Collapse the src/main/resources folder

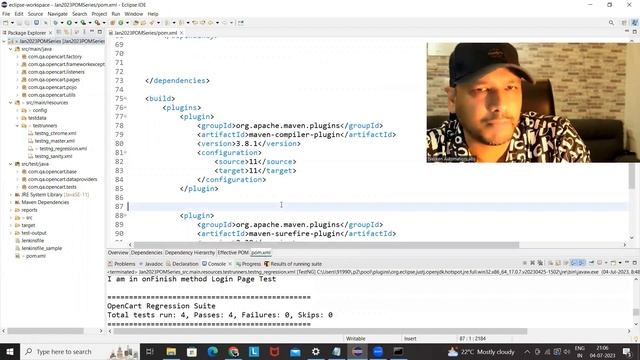11,103
